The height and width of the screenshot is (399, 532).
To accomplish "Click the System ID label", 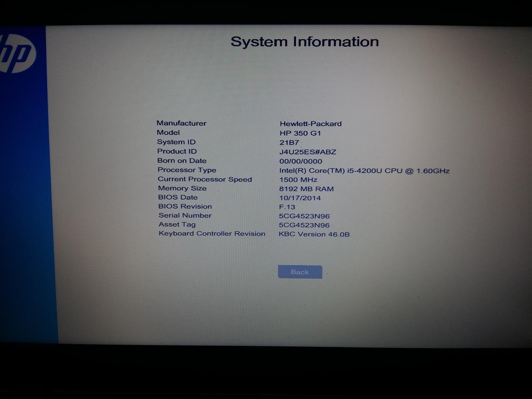I will click(x=176, y=142).
